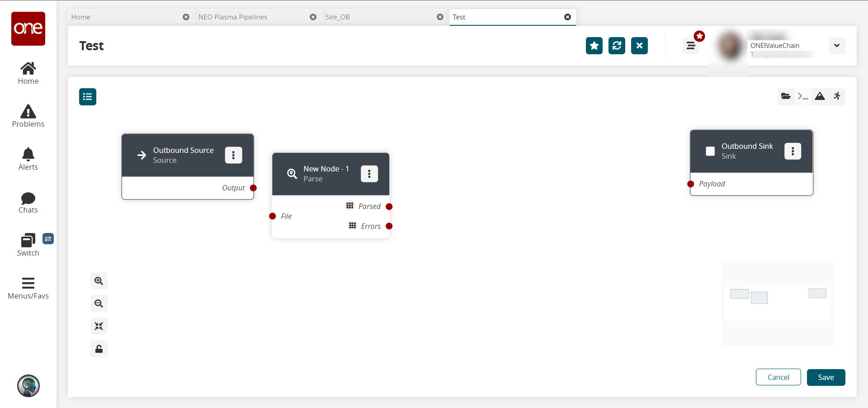Open Outbound Source node options menu

click(x=234, y=155)
